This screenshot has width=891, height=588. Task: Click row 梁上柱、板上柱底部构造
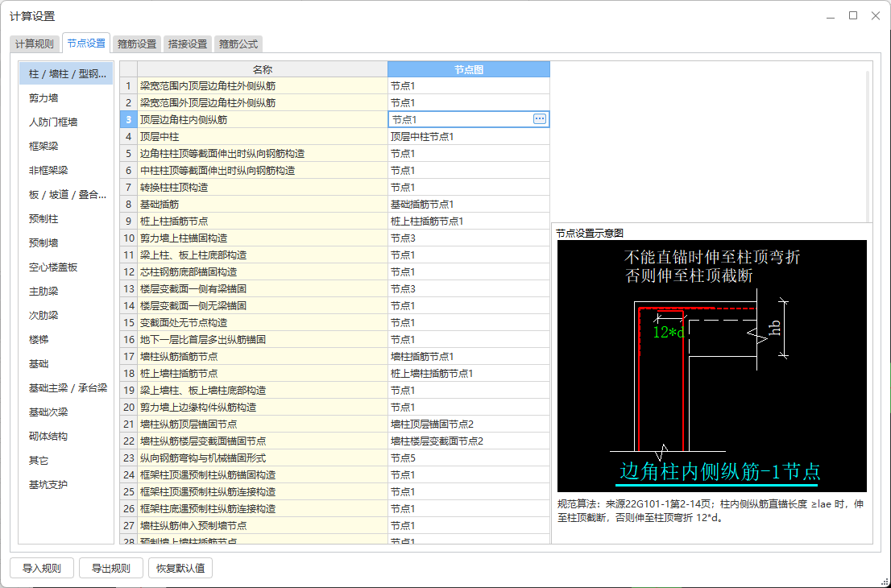(x=334, y=255)
